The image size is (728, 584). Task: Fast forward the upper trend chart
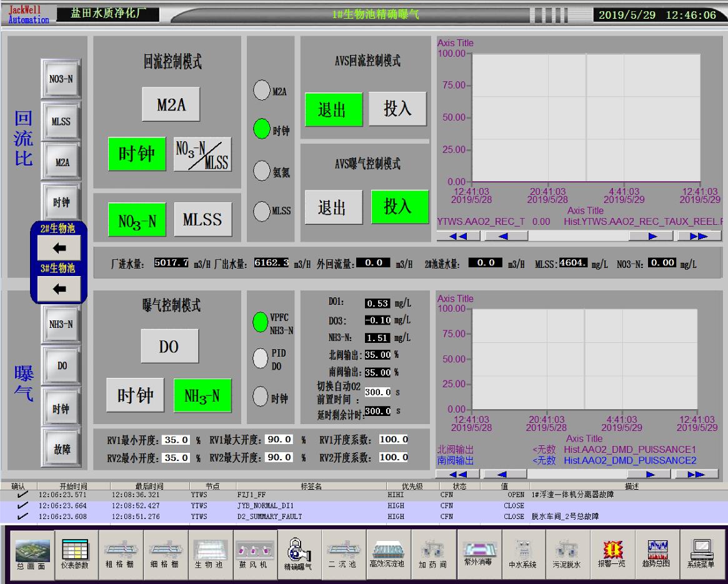(699, 236)
